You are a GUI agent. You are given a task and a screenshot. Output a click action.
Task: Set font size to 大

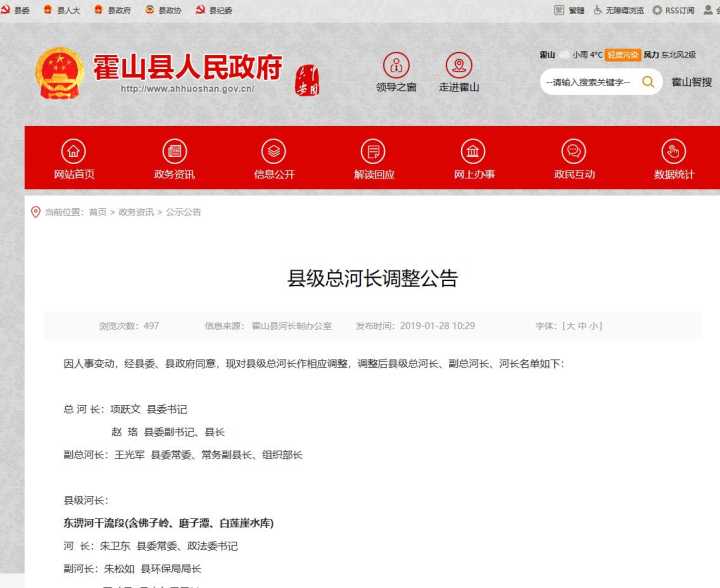click(x=571, y=326)
